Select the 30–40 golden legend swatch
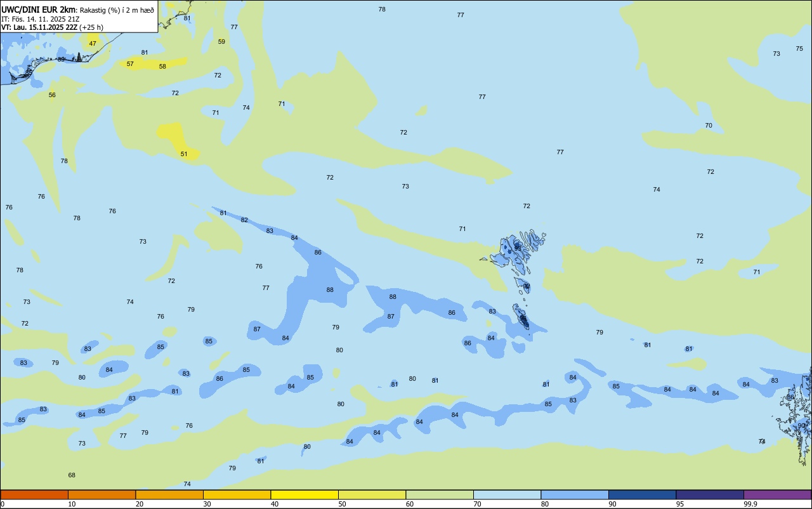This screenshot has height=509, width=812. 237,494
